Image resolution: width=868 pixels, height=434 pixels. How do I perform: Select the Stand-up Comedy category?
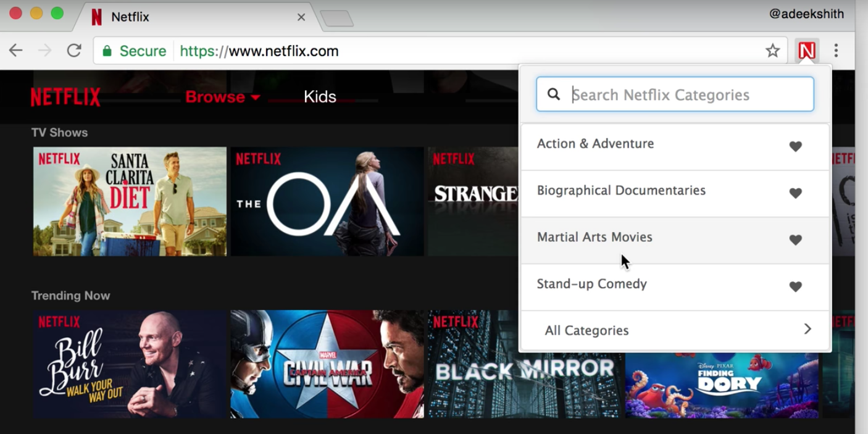675,288
